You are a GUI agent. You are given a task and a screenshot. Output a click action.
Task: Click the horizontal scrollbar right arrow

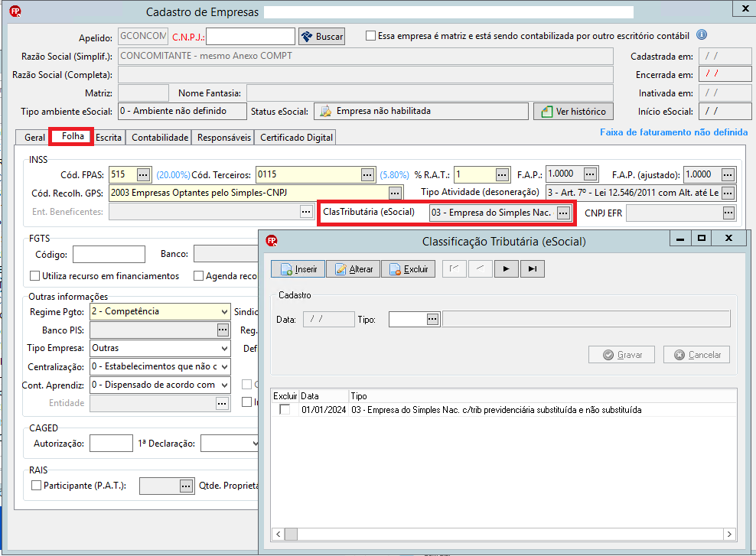pyautogui.click(x=729, y=534)
